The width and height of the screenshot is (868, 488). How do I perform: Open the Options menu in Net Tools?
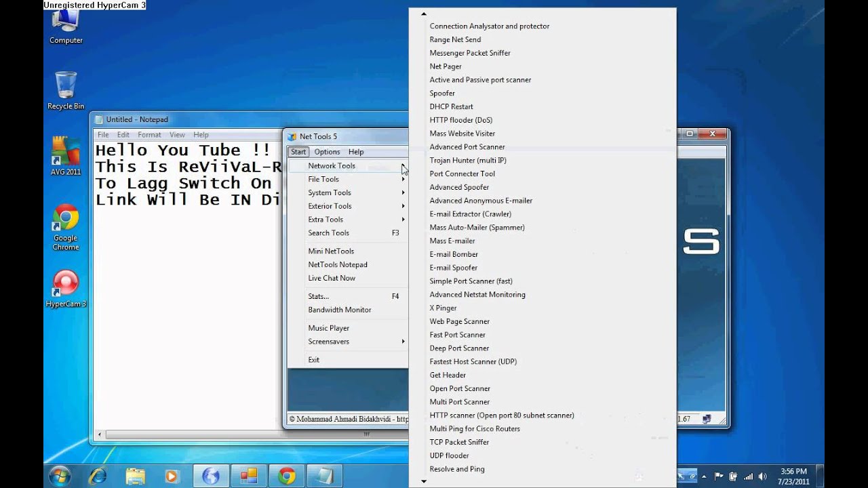pyautogui.click(x=327, y=152)
